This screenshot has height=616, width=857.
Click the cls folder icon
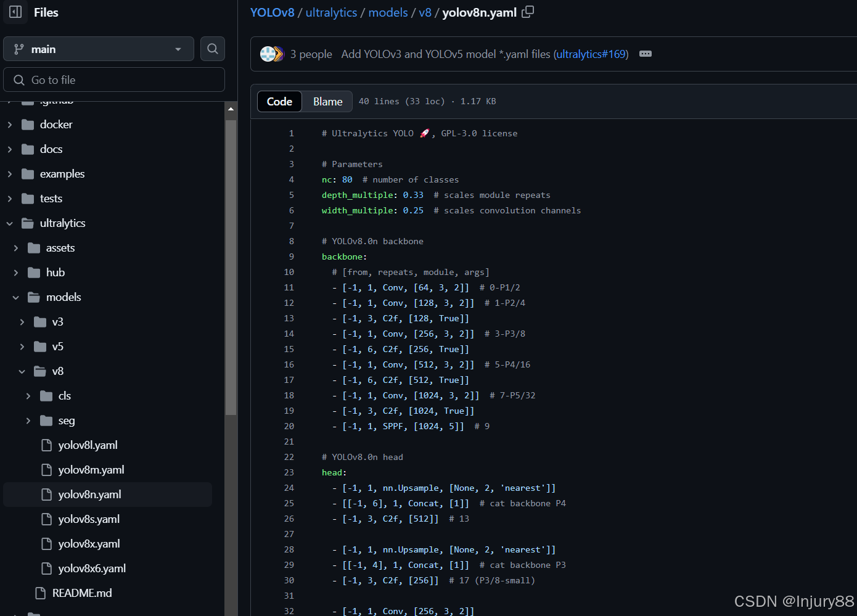coord(46,396)
